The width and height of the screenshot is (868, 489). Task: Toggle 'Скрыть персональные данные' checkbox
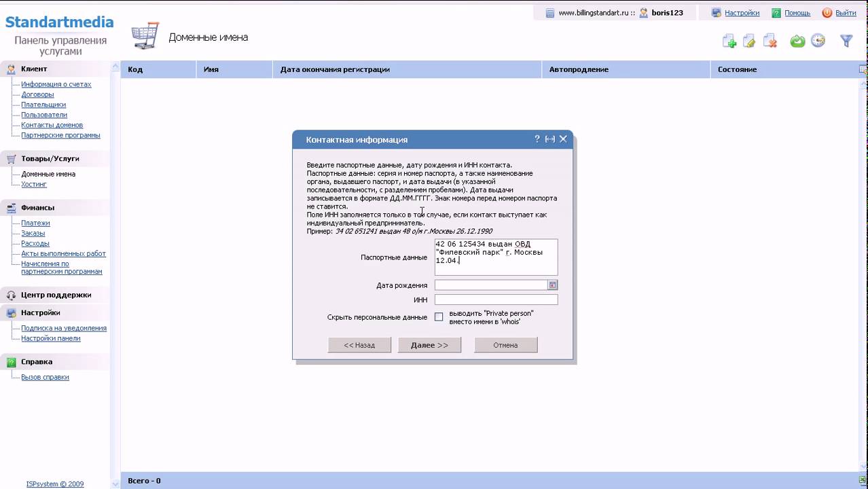(439, 317)
